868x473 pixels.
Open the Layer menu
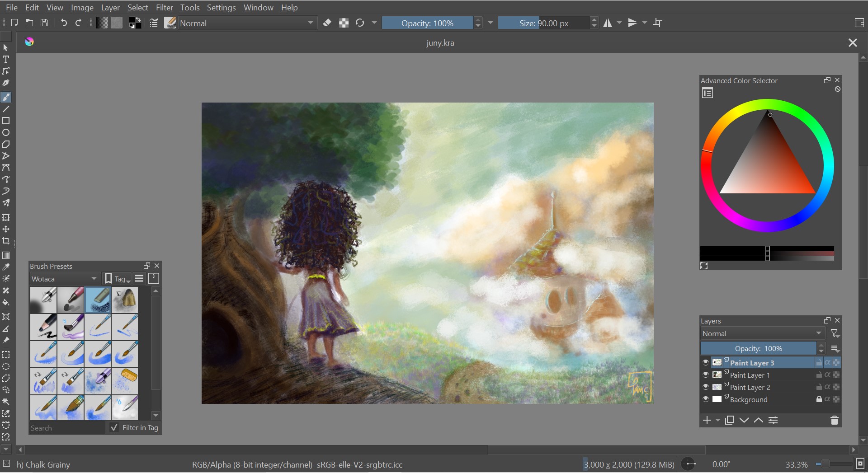click(x=110, y=8)
